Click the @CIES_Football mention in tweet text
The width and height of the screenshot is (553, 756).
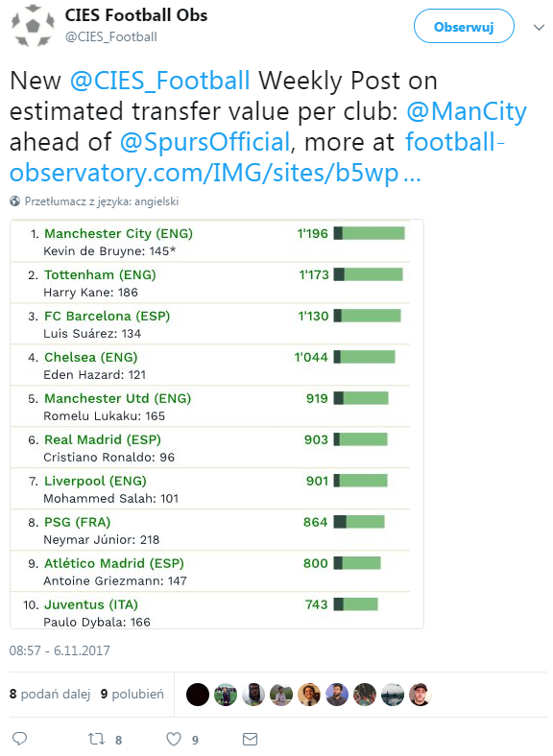coord(159,81)
